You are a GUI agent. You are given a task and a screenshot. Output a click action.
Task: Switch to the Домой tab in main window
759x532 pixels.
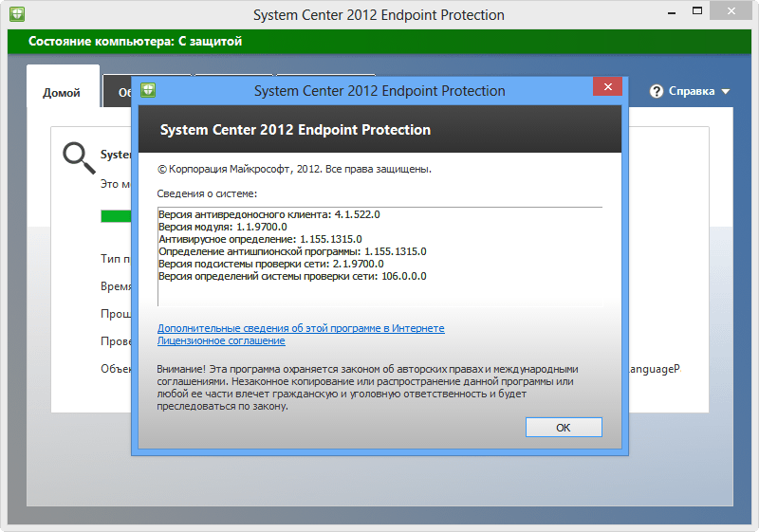tap(62, 92)
